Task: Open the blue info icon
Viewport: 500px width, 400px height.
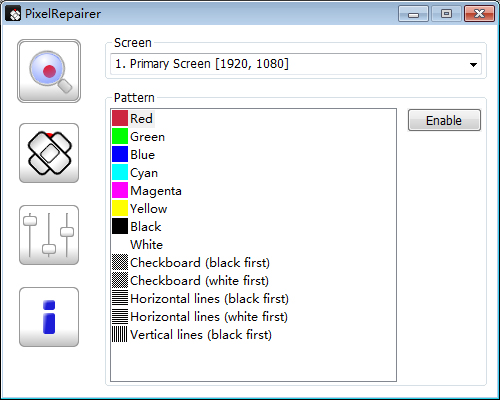Action: tap(49, 317)
